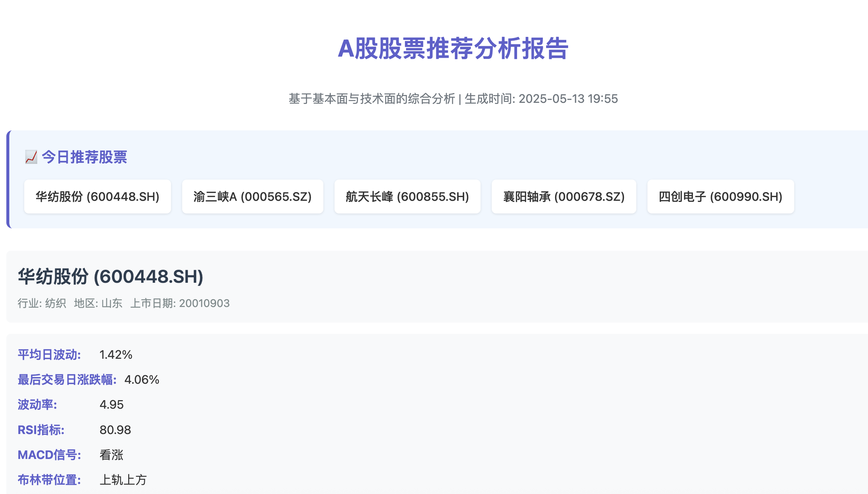868x494 pixels.
Task: Select the 渝三峡A (000565.SZ) stock card
Action: 253,196
